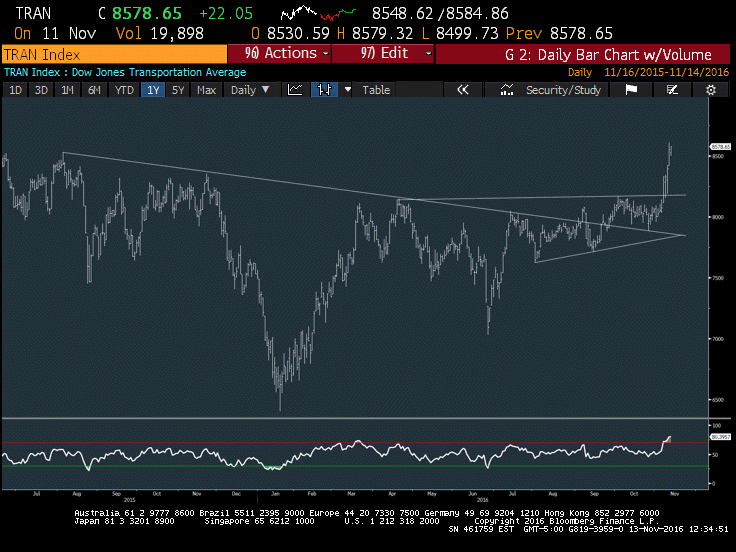Collapse panel with double-chevron icon

click(463, 90)
